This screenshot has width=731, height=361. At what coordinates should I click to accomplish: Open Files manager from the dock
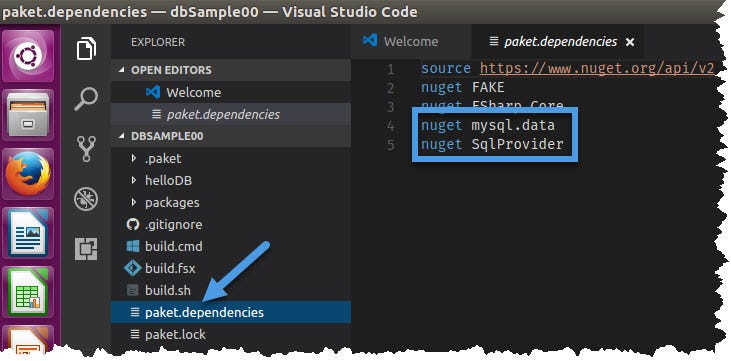point(28,115)
